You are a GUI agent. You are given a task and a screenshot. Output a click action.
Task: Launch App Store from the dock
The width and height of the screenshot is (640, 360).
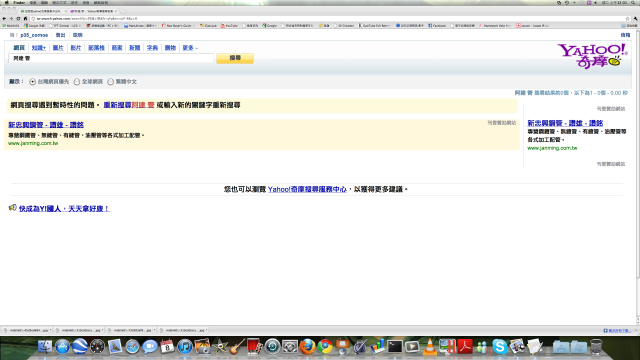62,347
